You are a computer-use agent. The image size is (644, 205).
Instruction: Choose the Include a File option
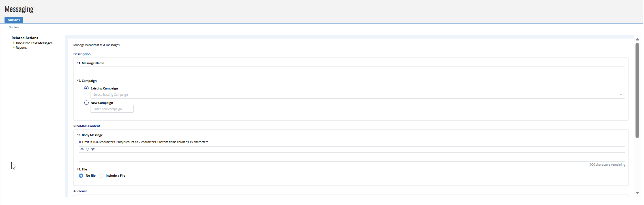101,176
